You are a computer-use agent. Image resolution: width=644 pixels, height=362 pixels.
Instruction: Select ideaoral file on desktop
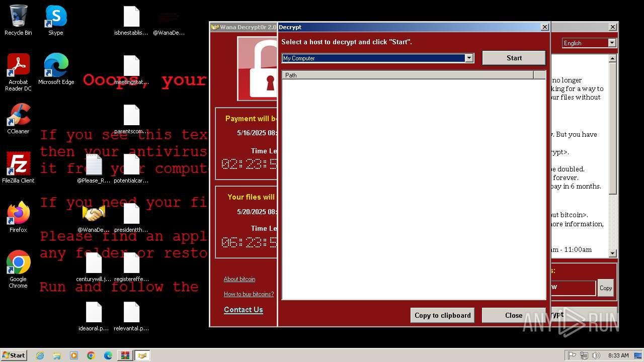94,316
